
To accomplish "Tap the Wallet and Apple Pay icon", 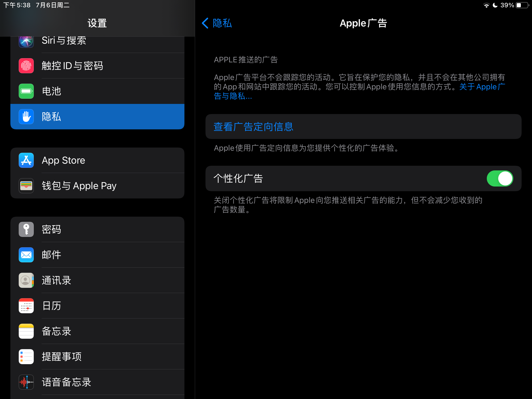I will point(26,186).
